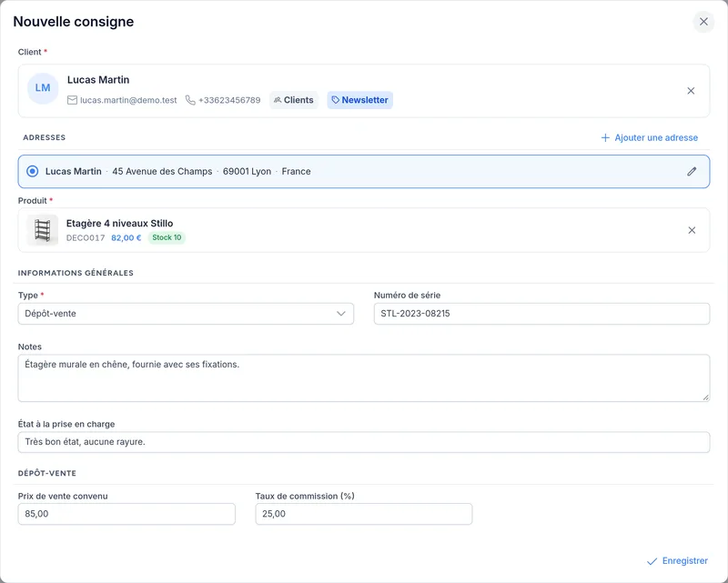Viewport: 728px width, 583px height.
Task: Click the Etagère product thumbnail image
Action: click(42, 230)
